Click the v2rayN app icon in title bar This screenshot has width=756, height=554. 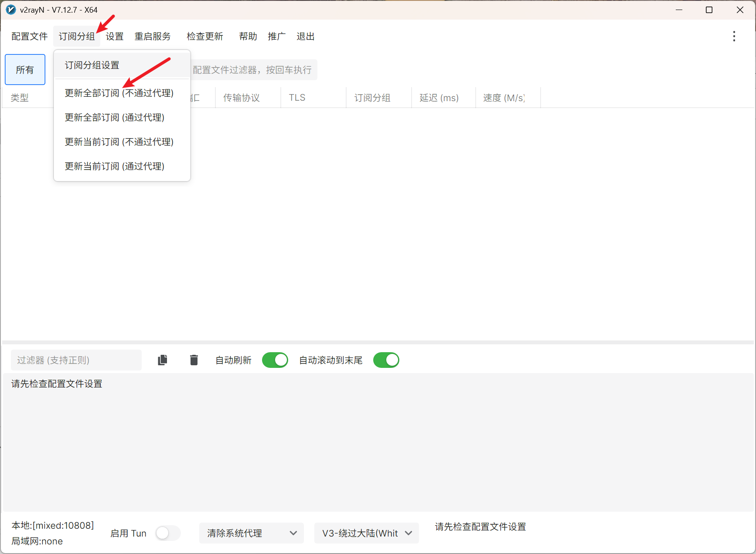(x=10, y=10)
